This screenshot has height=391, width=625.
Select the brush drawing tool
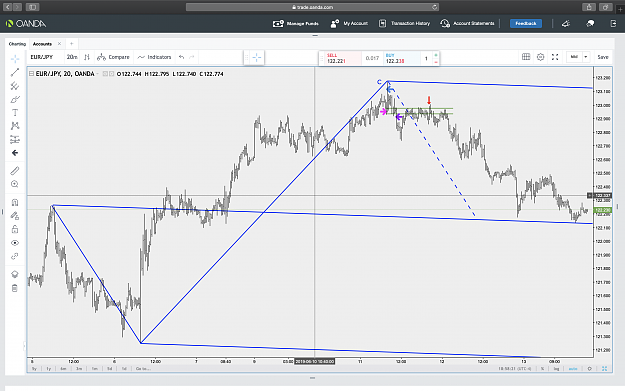(15, 99)
